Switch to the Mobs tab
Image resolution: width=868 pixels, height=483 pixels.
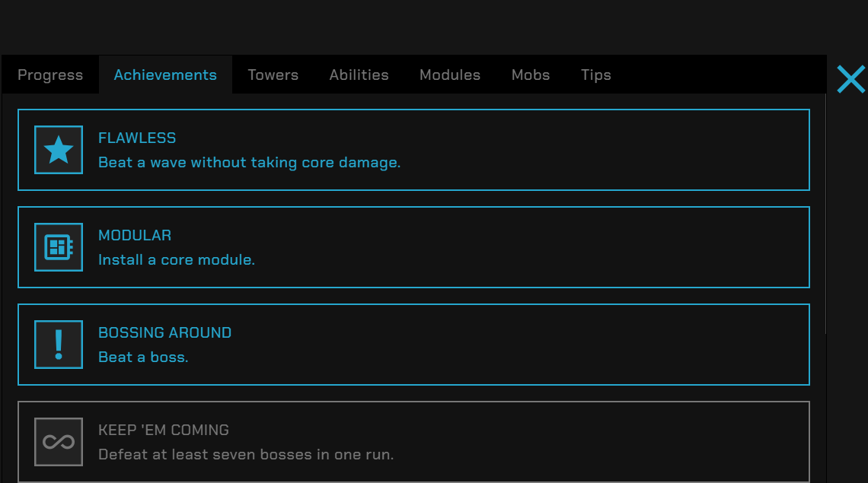(531, 75)
